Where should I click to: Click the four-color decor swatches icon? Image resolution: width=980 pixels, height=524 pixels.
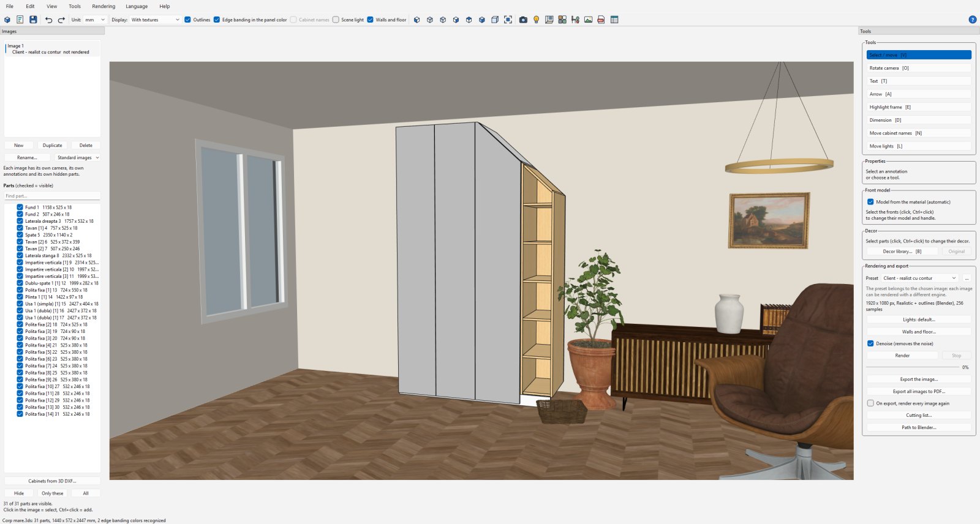(562, 20)
